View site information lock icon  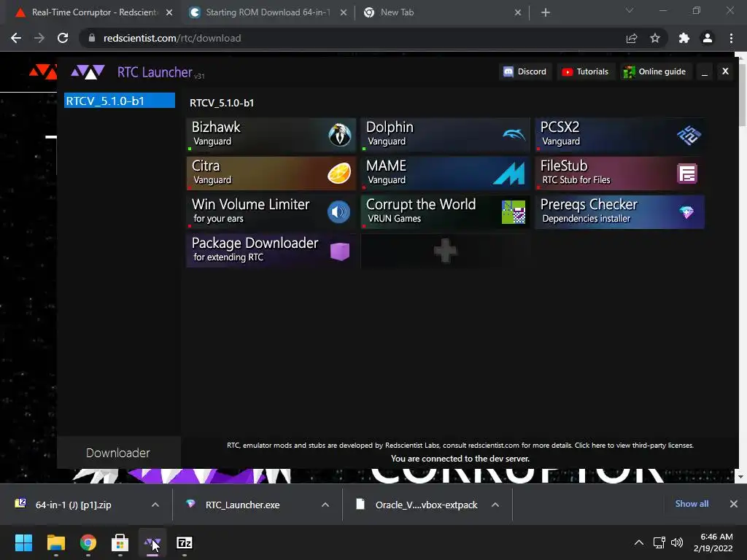pos(92,38)
